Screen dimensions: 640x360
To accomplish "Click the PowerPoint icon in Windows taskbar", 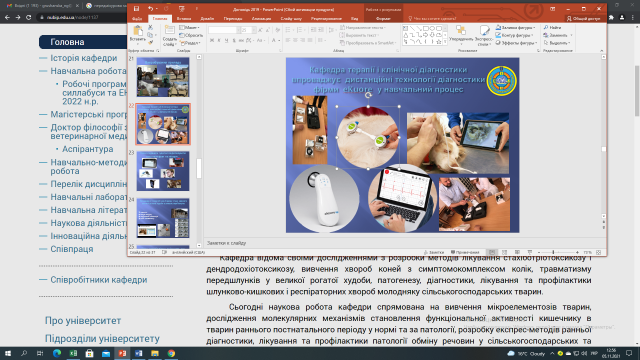I will click(122, 353).
